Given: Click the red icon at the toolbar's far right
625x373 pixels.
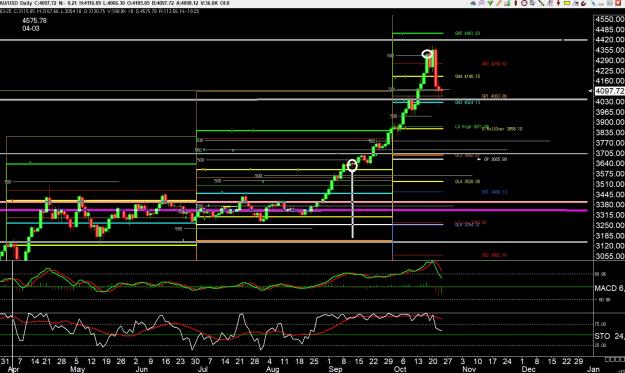Looking at the screenshot, I should click(618, 3).
